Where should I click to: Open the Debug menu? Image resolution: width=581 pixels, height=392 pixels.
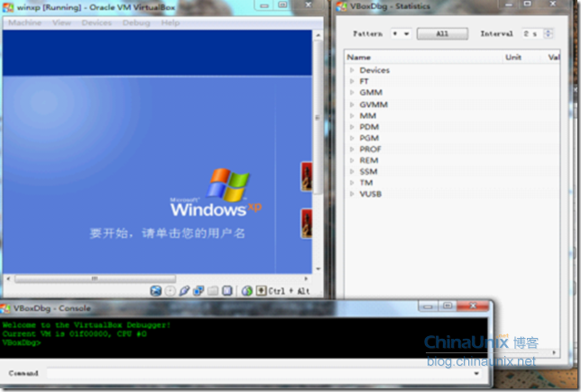click(136, 23)
